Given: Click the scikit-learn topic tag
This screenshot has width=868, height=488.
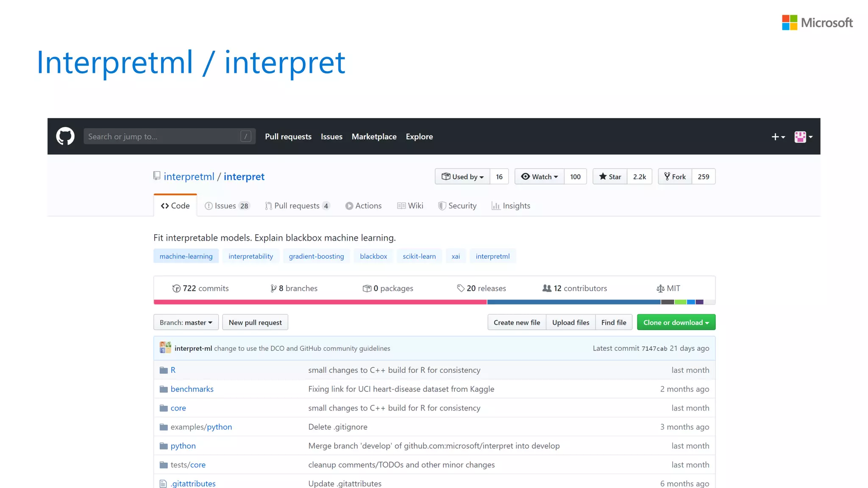Looking at the screenshot, I should pyautogui.click(x=419, y=256).
